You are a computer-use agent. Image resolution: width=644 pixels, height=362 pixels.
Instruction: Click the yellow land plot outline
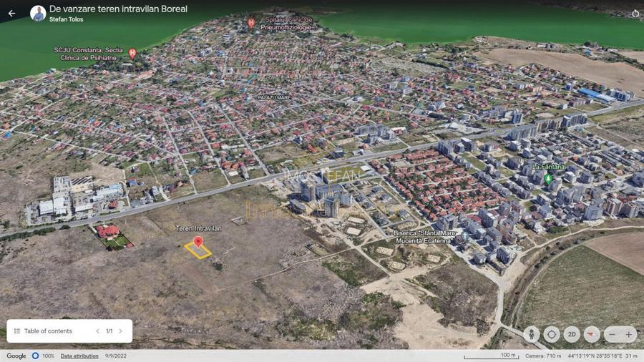pos(198,250)
